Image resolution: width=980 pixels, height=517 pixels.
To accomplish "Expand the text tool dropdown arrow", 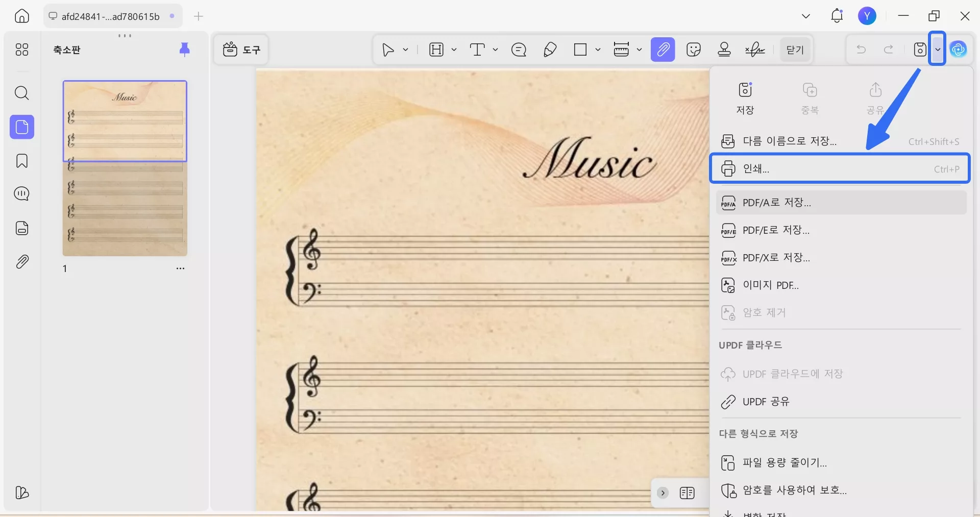I will click(x=495, y=50).
